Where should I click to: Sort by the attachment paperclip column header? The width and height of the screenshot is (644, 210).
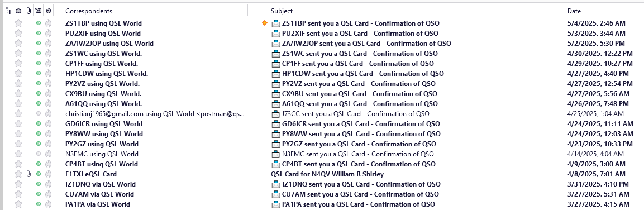tap(28, 11)
